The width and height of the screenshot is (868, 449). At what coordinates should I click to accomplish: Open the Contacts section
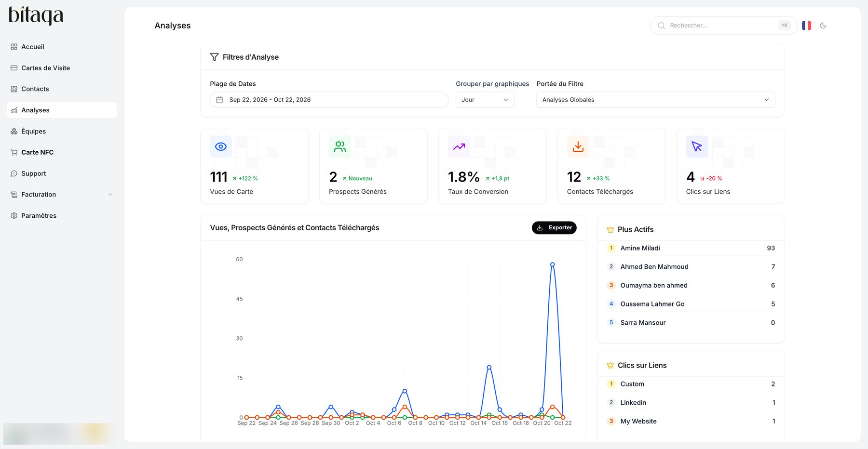[62, 89]
